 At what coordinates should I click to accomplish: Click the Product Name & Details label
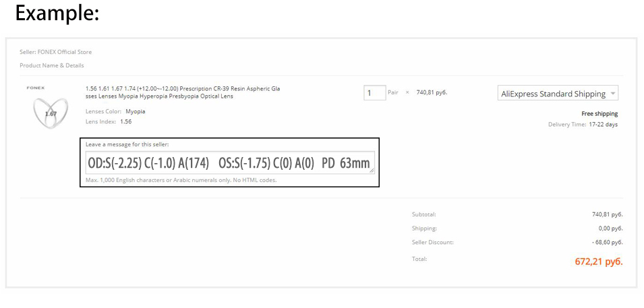pos(52,65)
